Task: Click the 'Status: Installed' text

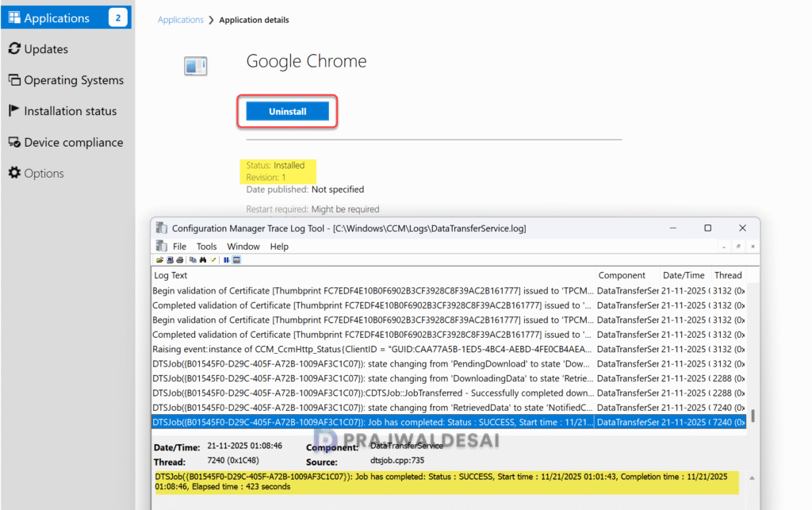Action: [x=275, y=166]
